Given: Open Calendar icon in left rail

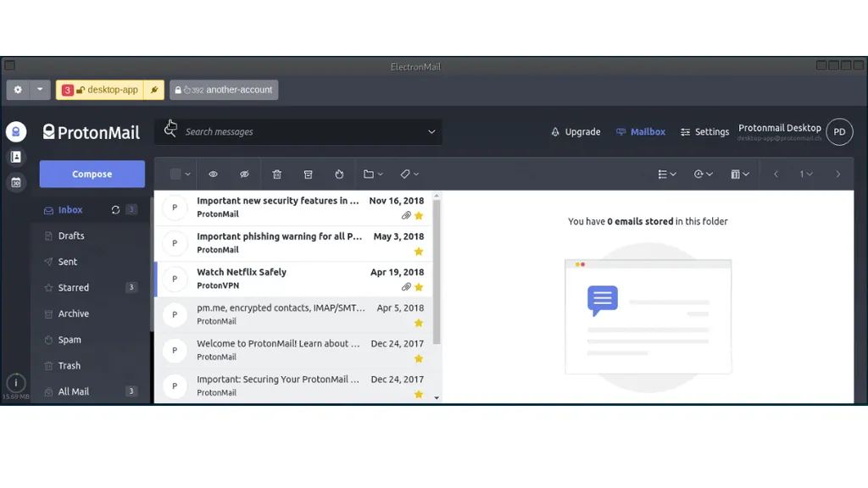Looking at the screenshot, I should click(16, 183).
